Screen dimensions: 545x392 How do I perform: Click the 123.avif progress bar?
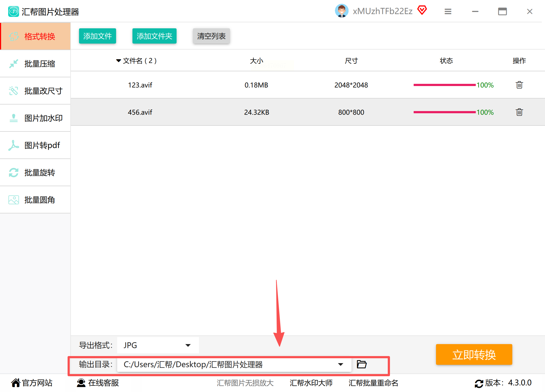point(444,85)
